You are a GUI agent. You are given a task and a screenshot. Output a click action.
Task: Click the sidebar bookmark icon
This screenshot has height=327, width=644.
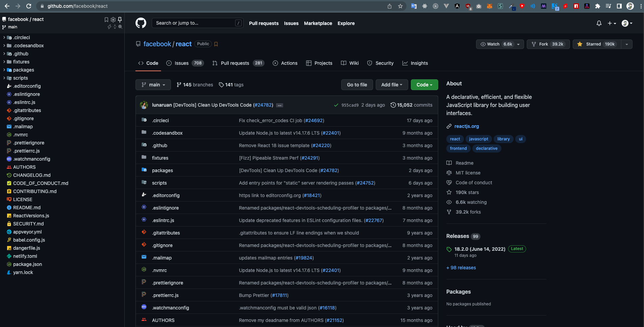click(x=106, y=20)
